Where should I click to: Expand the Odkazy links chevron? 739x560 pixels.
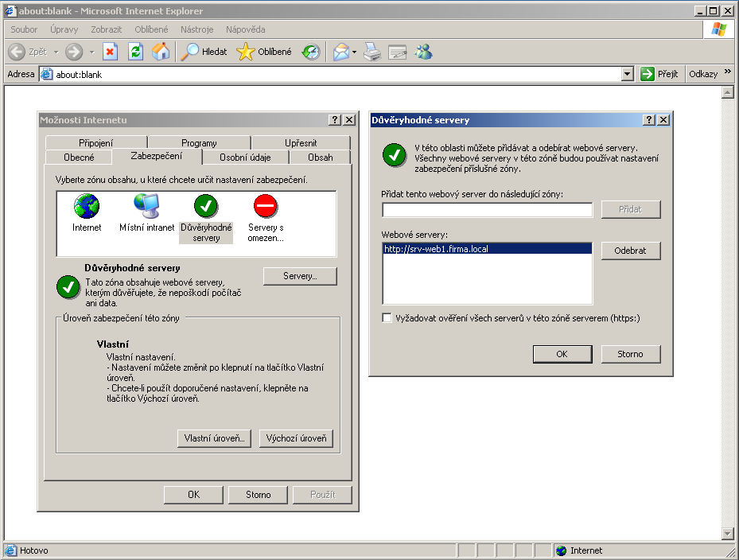(x=728, y=72)
